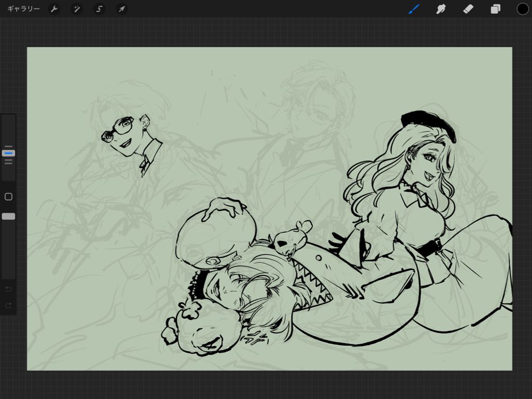
Task: Activate the Selection S-shaped tool
Action: click(x=99, y=9)
